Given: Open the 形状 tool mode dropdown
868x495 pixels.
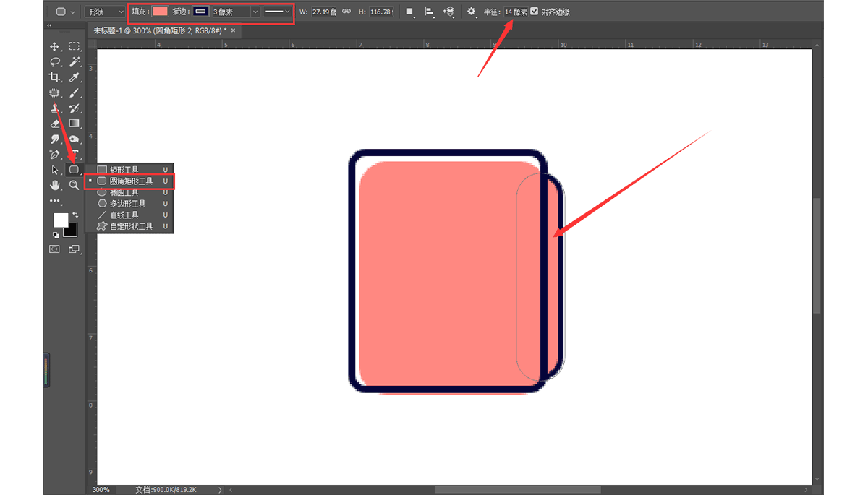Looking at the screenshot, I should [105, 12].
